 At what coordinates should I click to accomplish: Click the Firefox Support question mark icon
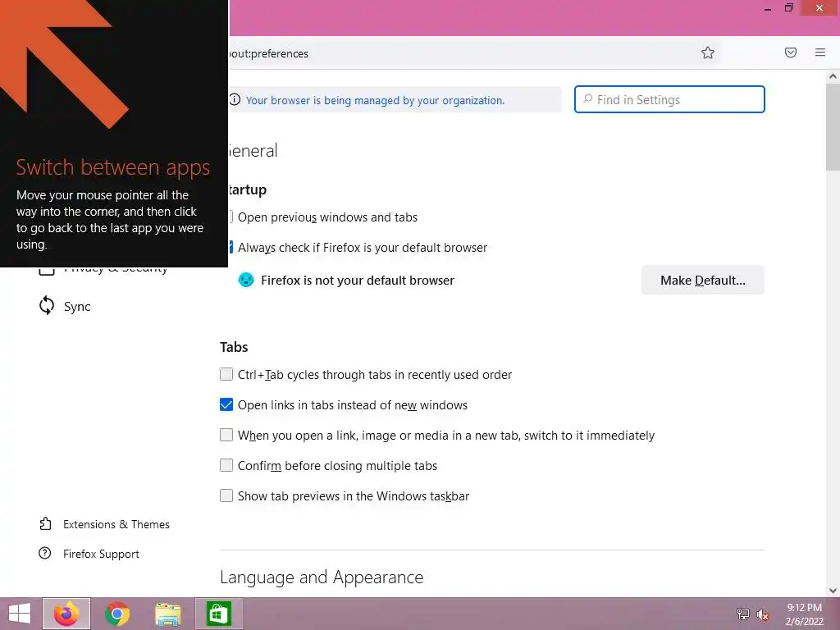pyautogui.click(x=45, y=553)
